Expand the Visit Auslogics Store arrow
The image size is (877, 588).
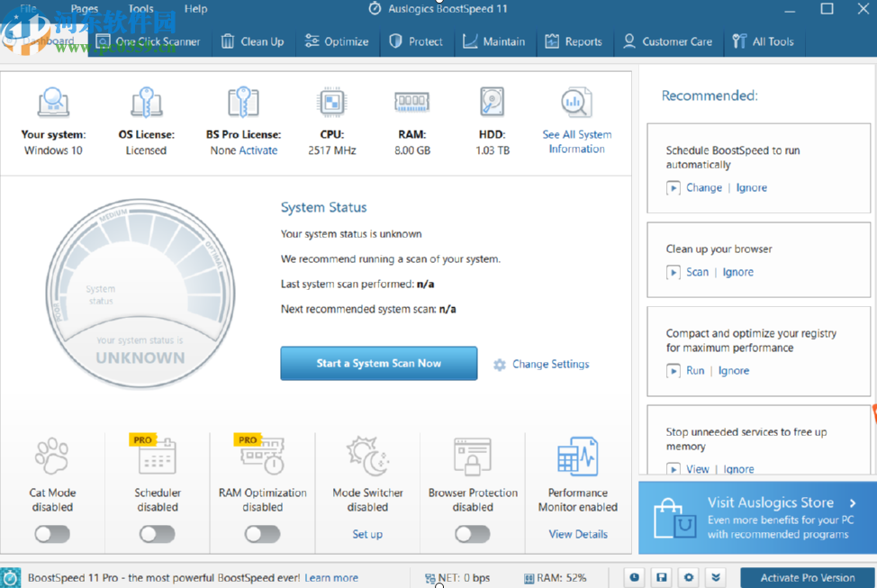[853, 502]
